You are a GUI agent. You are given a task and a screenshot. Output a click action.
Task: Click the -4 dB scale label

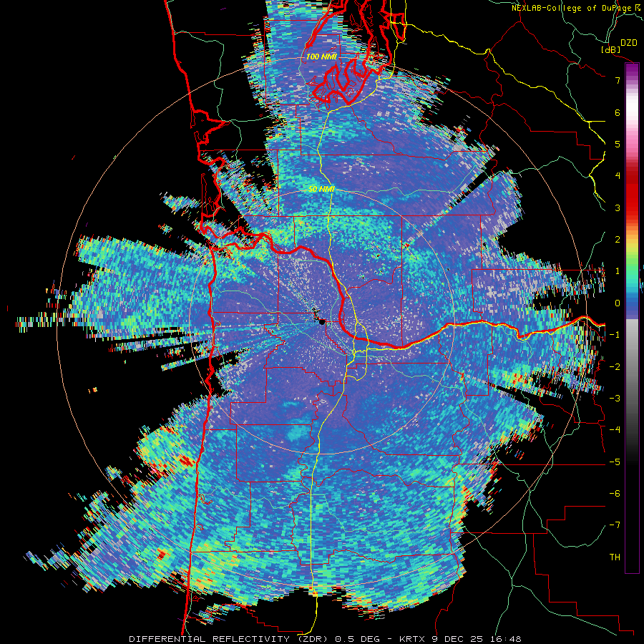tap(615, 429)
